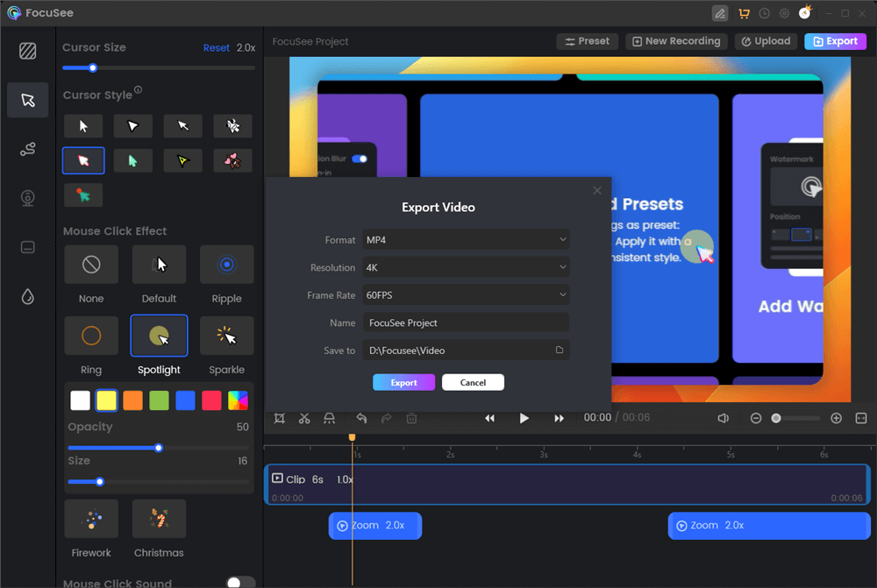Click the Name field in export dialog
The image size is (877, 588).
(x=466, y=323)
